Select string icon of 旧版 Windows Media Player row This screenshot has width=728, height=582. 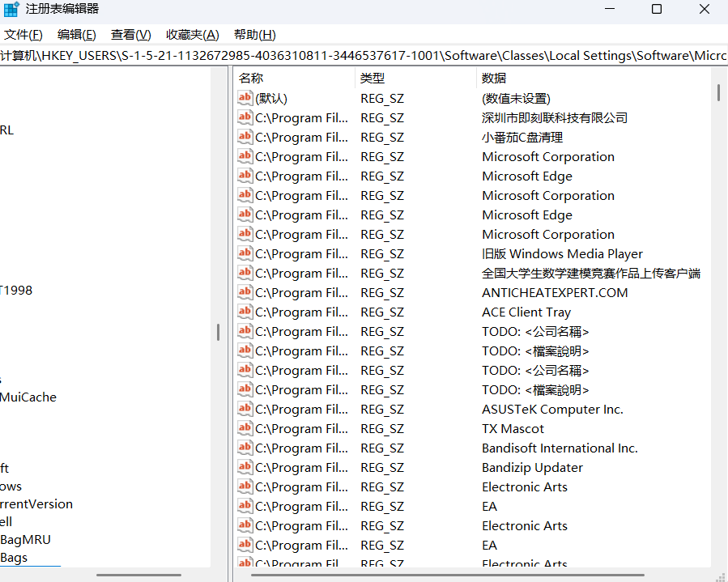click(x=245, y=253)
